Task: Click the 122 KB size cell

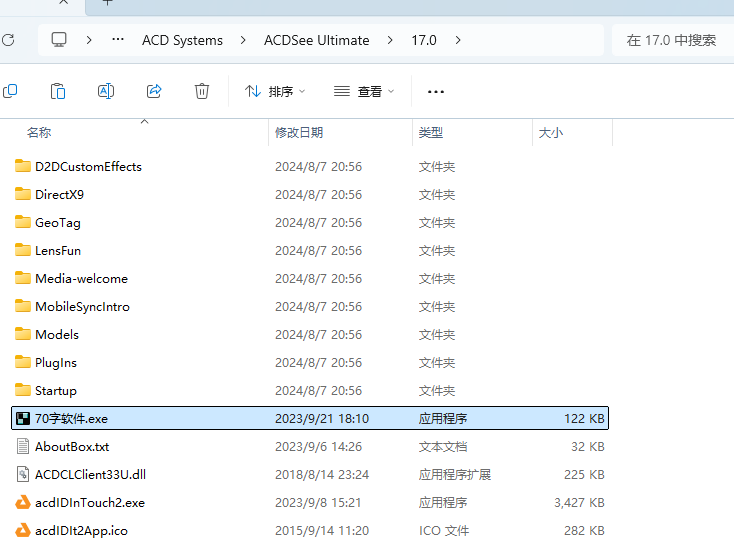Action: click(x=584, y=418)
